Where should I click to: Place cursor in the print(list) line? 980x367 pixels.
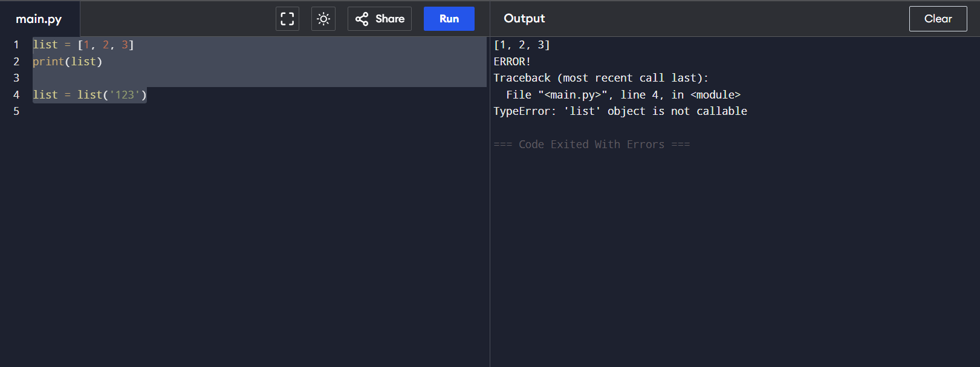pos(68,62)
